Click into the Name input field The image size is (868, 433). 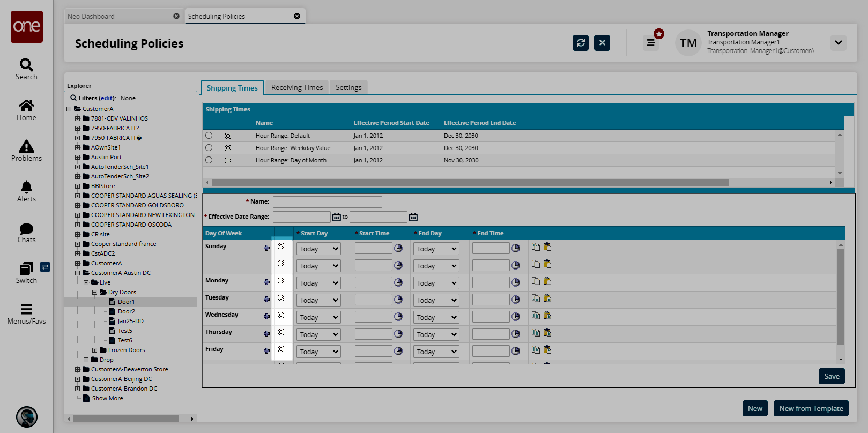coord(327,202)
